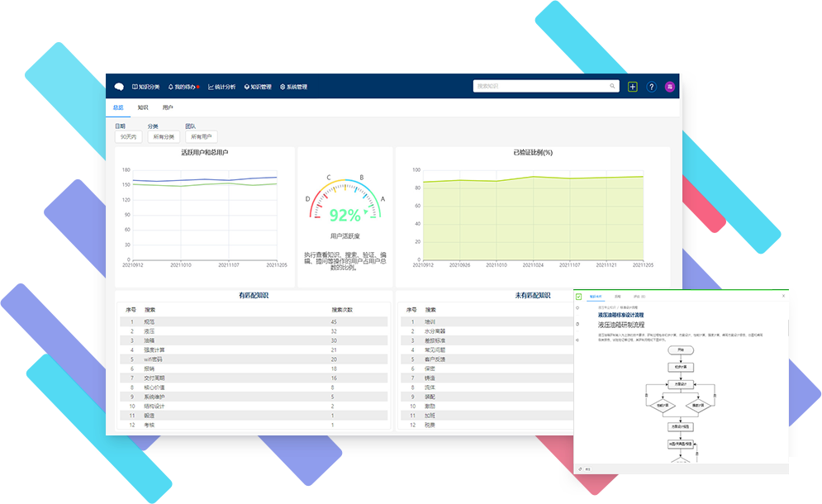Open 知识分类 in the top navigation
The height and width of the screenshot is (504, 822).
click(x=145, y=87)
